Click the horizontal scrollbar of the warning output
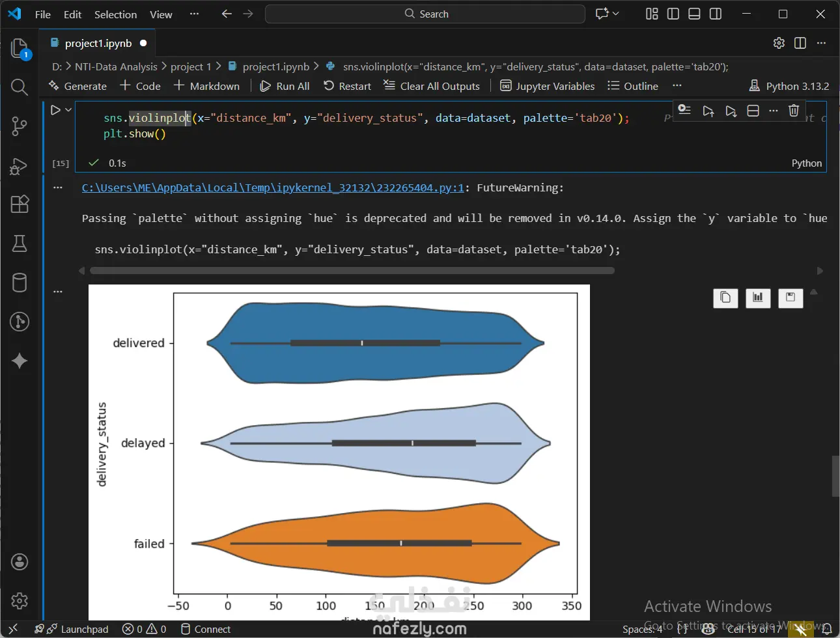The width and height of the screenshot is (840, 638). pos(352,271)
